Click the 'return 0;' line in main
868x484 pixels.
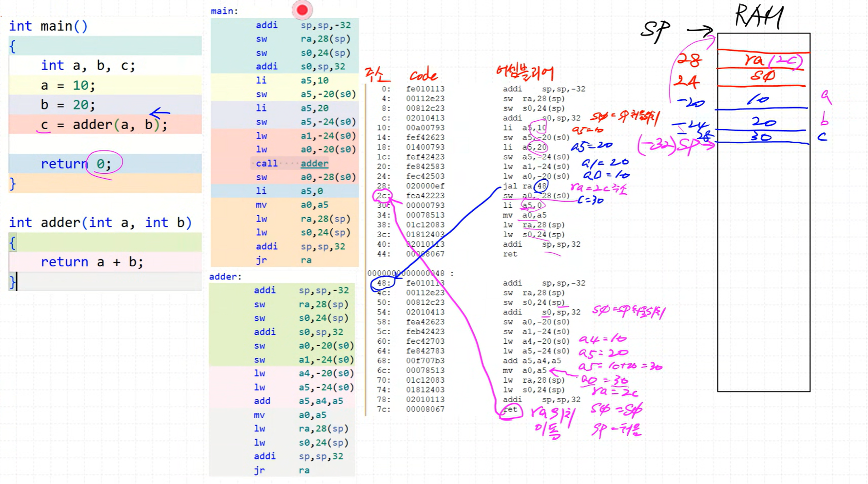click(76, 164)
